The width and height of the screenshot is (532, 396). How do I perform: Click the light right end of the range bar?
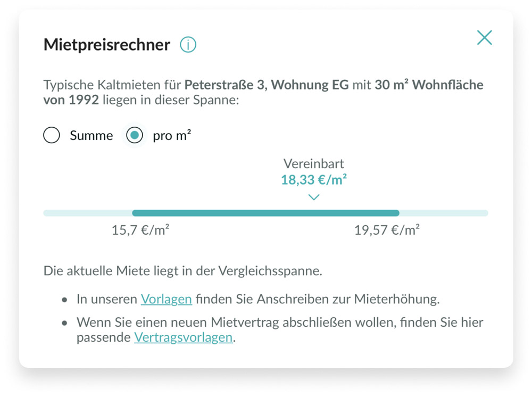443,213
